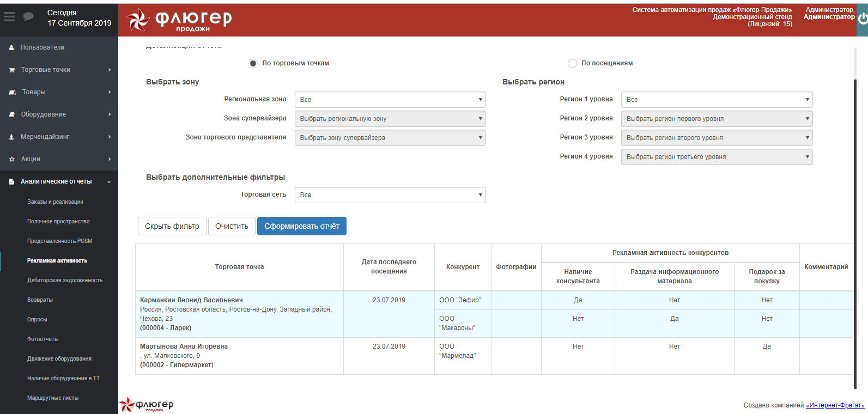The height and width of the screenshot is (414, 868).
Task: Click the Оборудование sidebar icon
Action: pyautogui.click(x=12, y=115)
